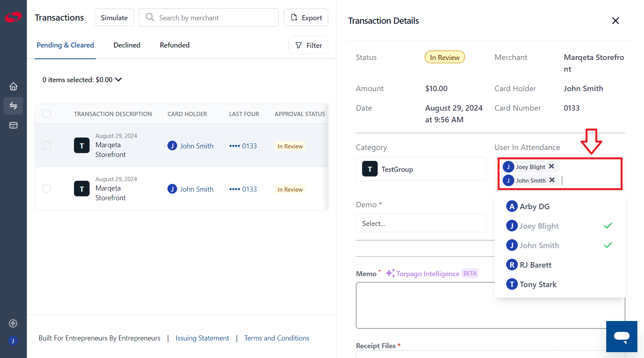Switch to the Refunded tab
This screenshot has height=358, width=644.
tap(175, 45)
